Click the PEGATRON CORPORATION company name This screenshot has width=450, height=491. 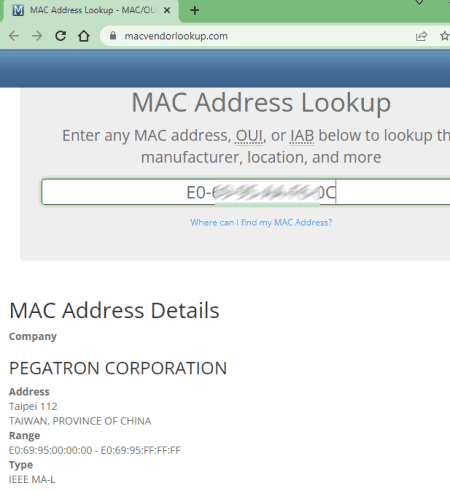click(118, 368)
